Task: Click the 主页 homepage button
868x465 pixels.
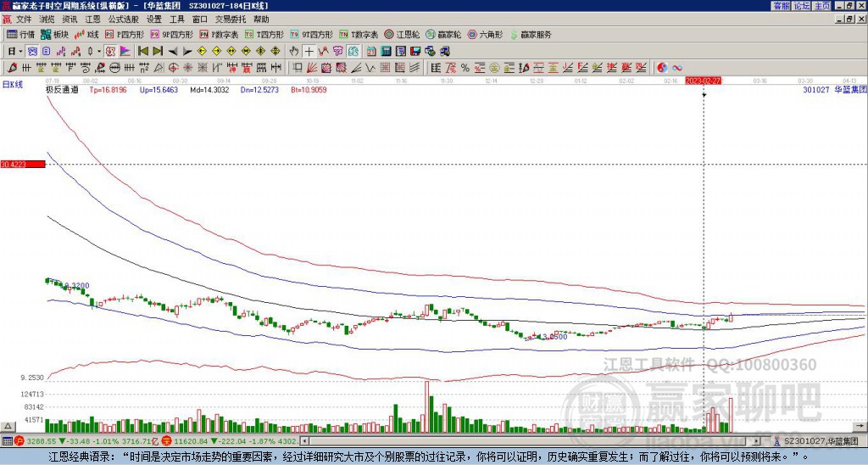Action: [821, 6]
